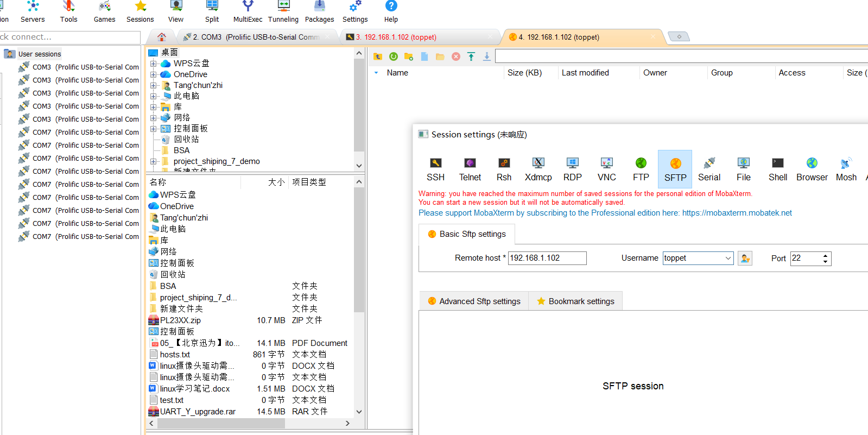Expand the project_shiping_7_demo tree node
The image size is (868, 435).
[x=154, y=161]
